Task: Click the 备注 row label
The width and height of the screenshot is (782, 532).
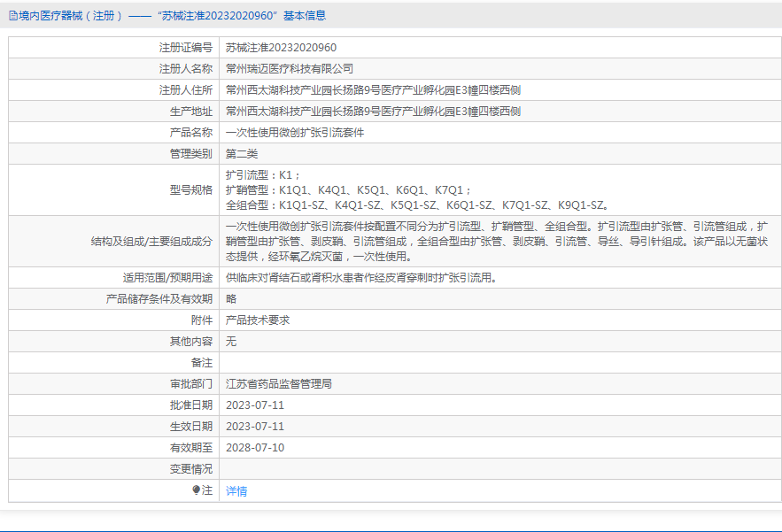Action: click(202, 363)
